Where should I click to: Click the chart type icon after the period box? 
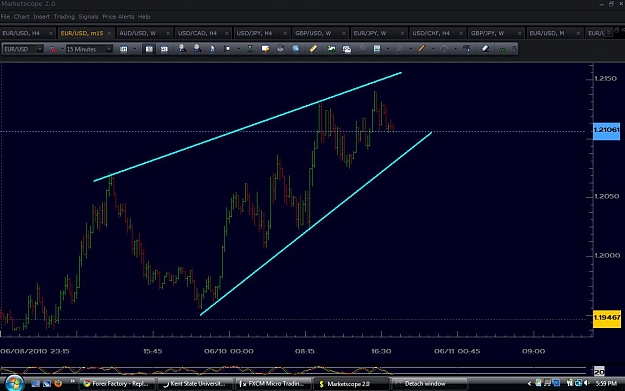pos(124,49)
